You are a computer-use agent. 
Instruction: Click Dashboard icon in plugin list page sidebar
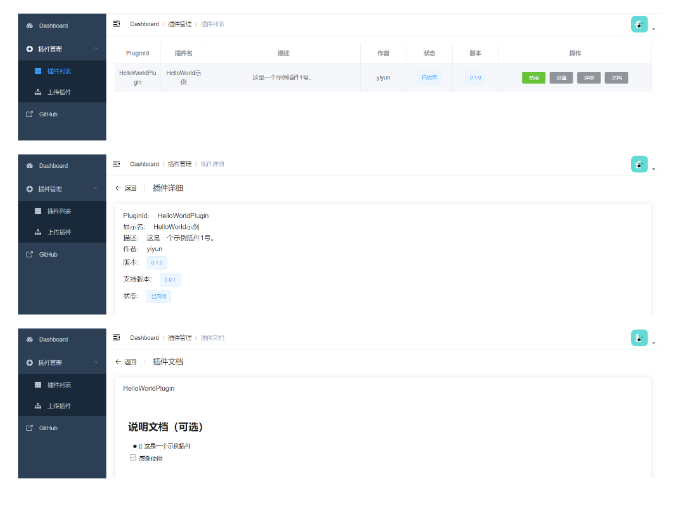pos(30,26)
